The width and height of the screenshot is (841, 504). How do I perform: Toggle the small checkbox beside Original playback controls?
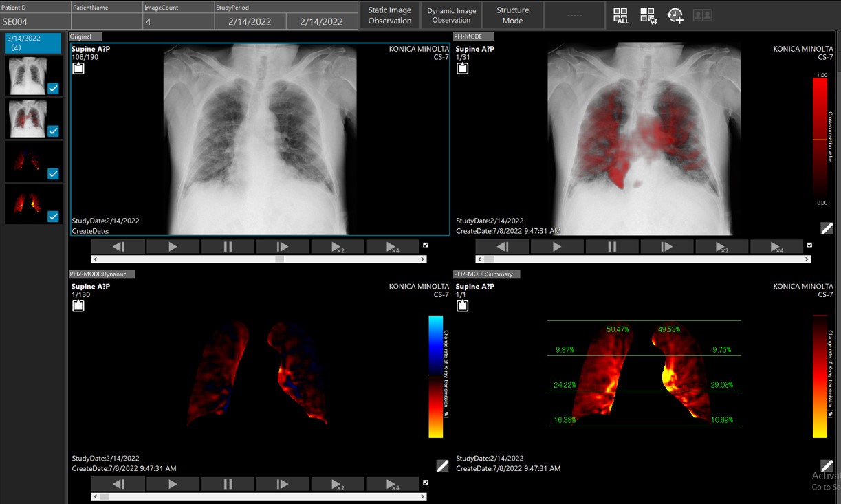point(426,245)
